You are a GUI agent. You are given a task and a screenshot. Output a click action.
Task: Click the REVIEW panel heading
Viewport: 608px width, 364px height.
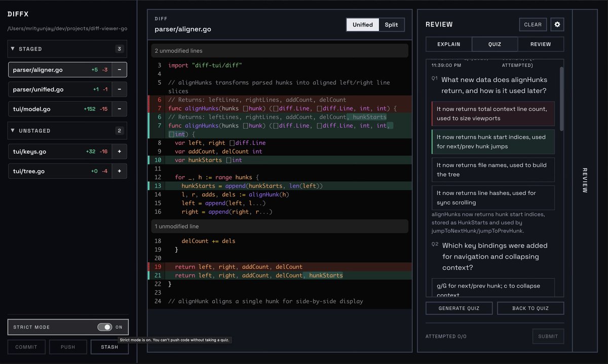(x=439, y=24)
